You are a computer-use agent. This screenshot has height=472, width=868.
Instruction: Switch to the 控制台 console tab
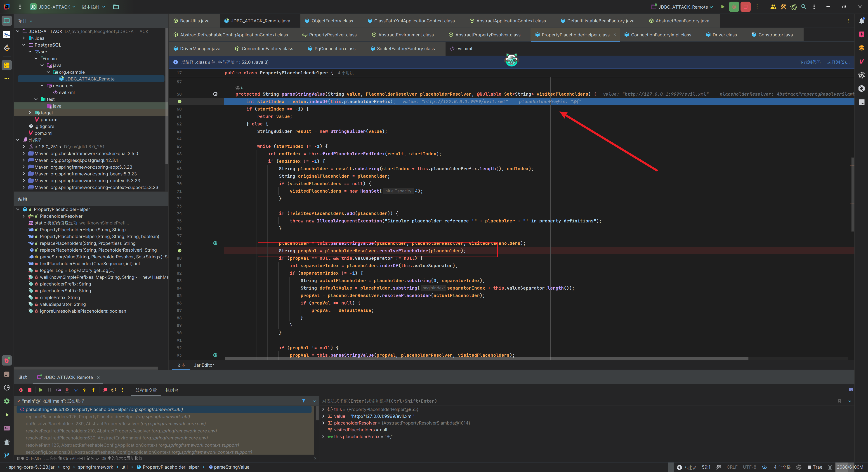coord(172,390)
